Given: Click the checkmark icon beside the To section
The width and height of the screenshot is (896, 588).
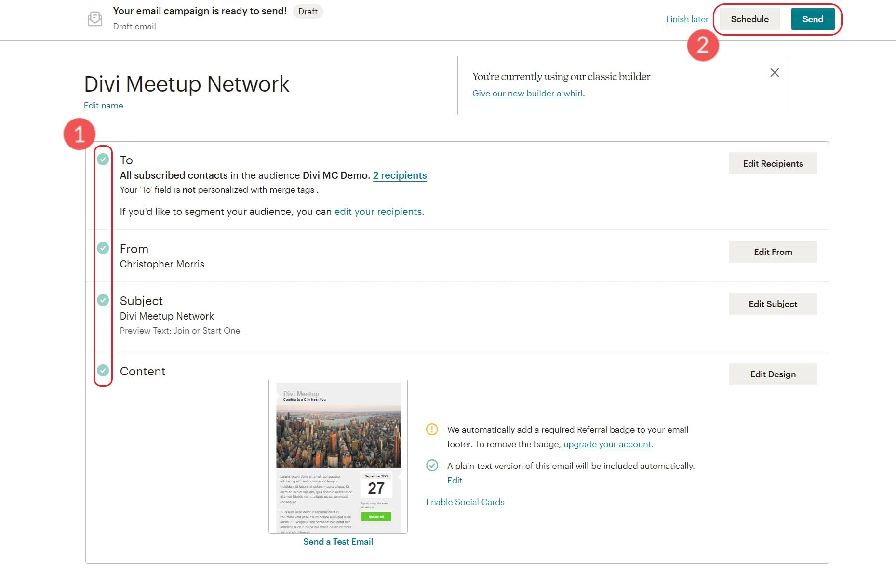Looking at the screenshot, I should tap(103, 159).
